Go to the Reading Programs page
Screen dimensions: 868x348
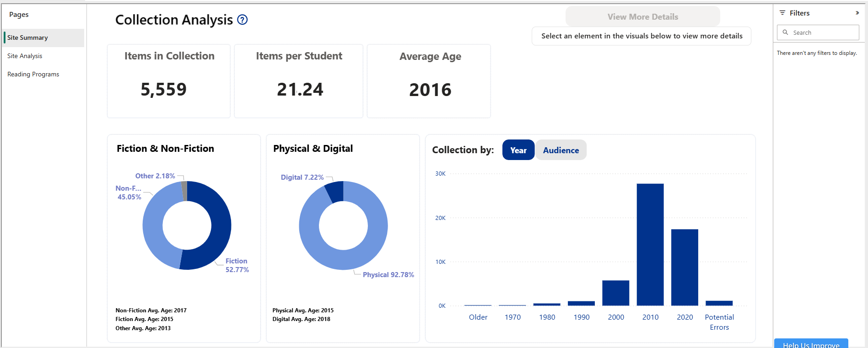coord(33,74)
